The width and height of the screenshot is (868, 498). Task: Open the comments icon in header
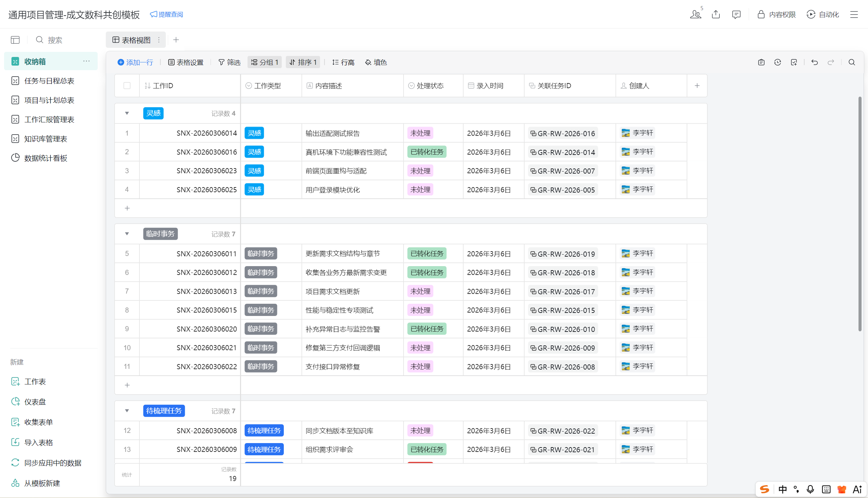736,14
